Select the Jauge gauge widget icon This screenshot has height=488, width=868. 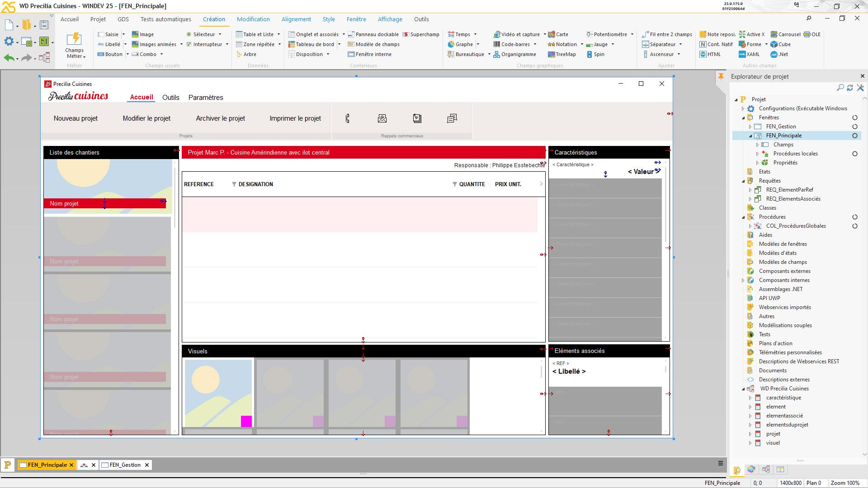point(590,44)
